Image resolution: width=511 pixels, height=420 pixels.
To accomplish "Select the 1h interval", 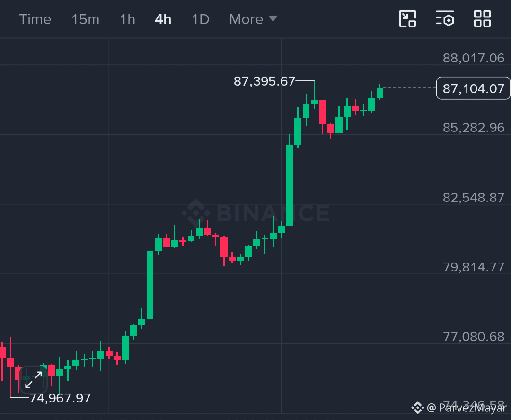I will [x=127, y=19].
